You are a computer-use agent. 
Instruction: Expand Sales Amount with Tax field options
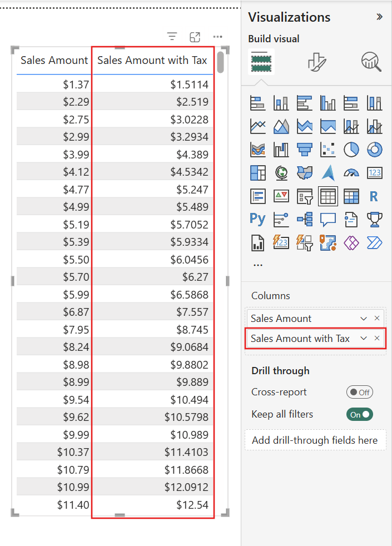364,339
